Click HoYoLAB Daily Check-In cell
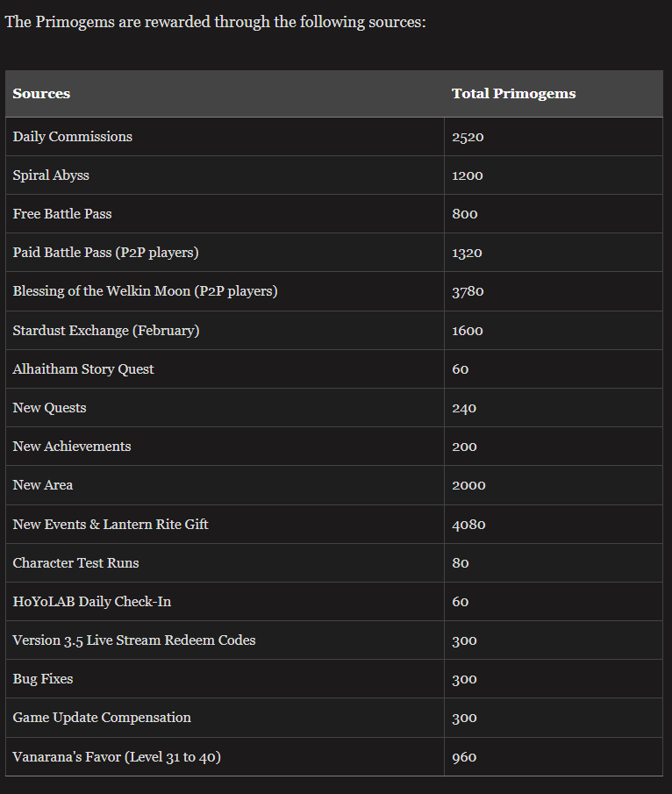The image size is (672, 794). click(x=225, y=602)
